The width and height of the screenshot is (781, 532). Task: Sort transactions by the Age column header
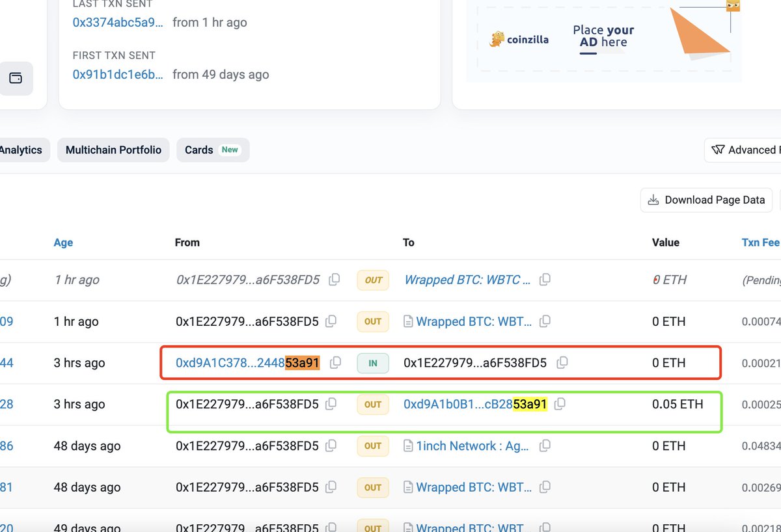tap(63, 242)
